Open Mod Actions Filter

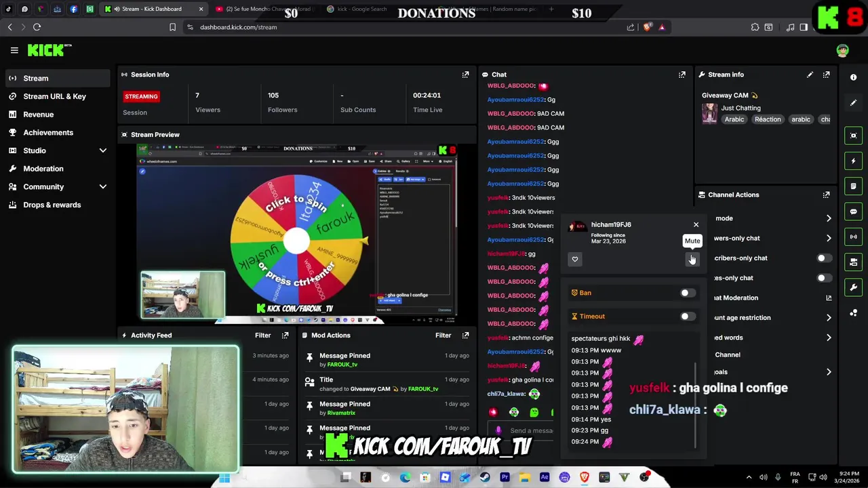443,335
